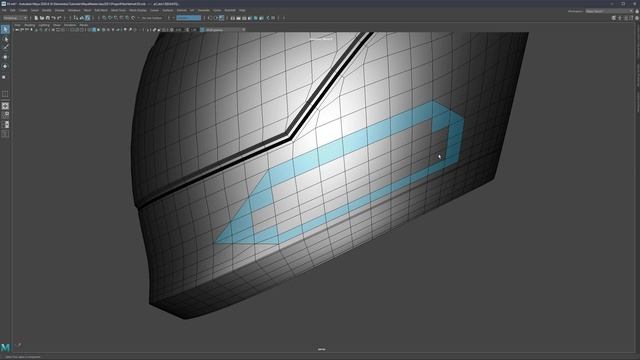Toggle Make Live magnet icon
Screen dimensions: 640x360
coord(133,18)
